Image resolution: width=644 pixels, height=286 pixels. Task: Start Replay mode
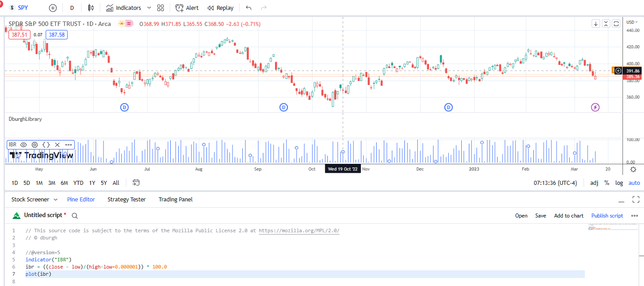click(x=221, y=8)
